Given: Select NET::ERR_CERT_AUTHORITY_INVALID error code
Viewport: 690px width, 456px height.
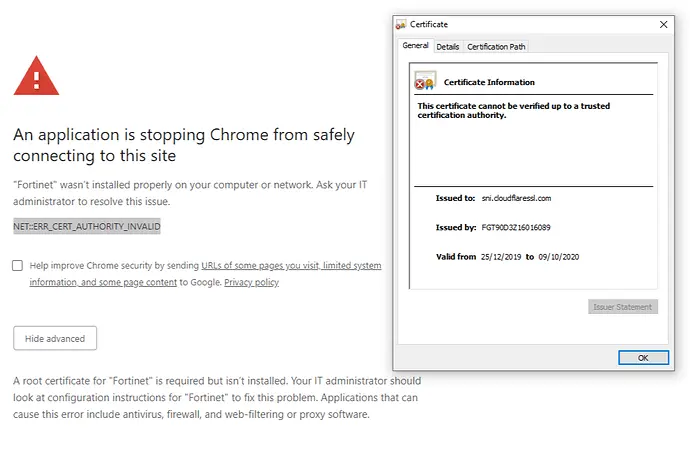Looking at the screenshot, I should [x=87, y=226].
